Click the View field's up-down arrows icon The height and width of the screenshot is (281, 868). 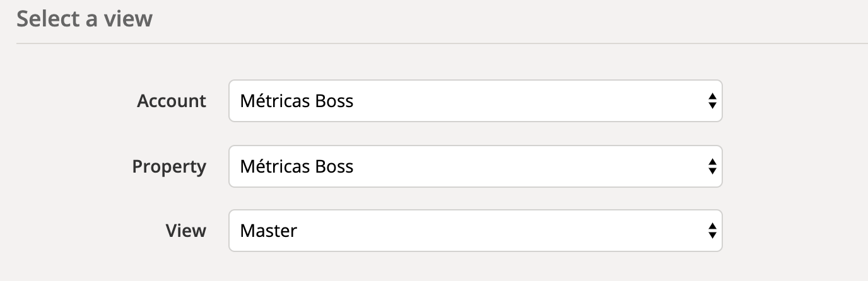pyautogui.click(x=712, y=231)
